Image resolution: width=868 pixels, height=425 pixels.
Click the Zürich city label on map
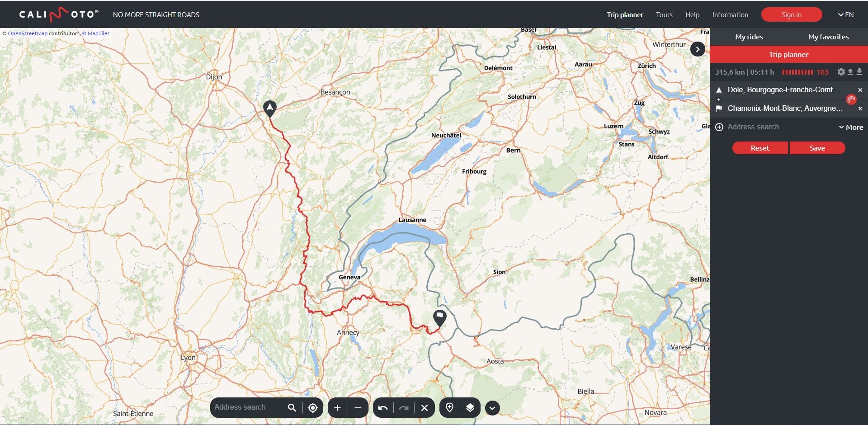pos(646,66)
